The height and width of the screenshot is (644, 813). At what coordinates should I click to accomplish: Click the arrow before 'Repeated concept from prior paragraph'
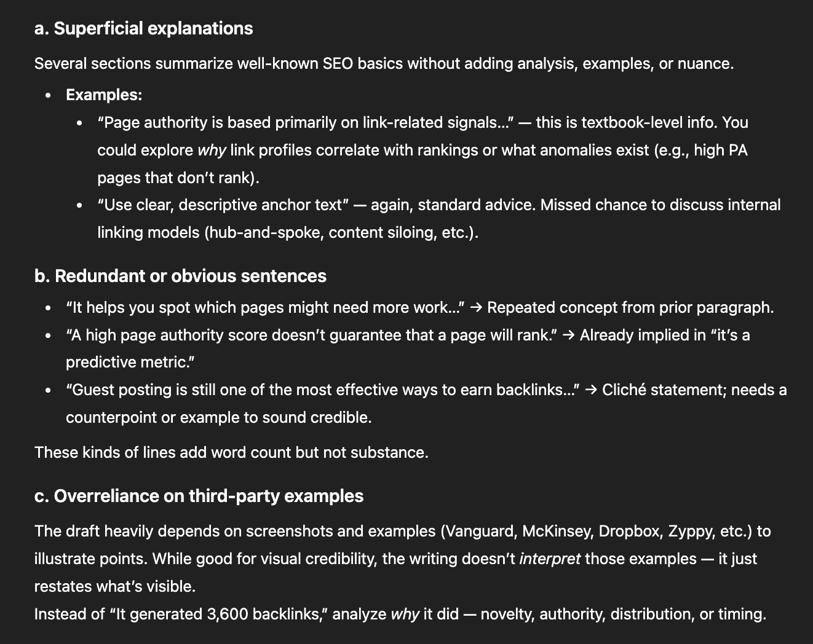[x=475, y=308]
